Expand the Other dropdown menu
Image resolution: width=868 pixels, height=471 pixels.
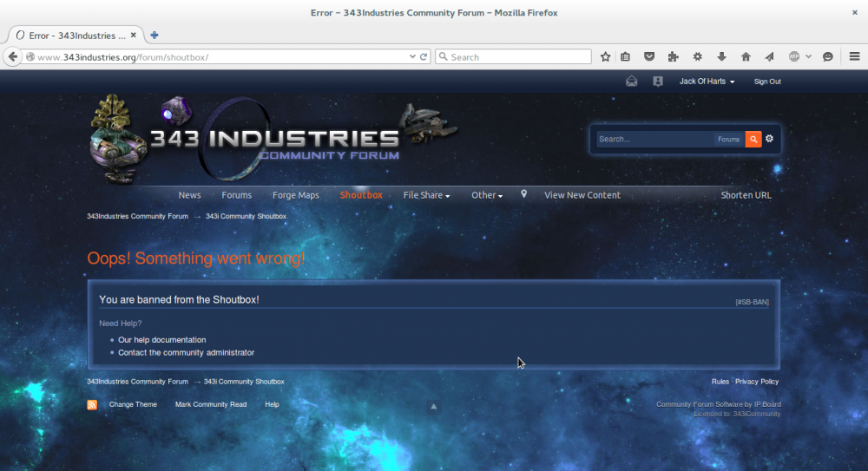coord(487,195)
